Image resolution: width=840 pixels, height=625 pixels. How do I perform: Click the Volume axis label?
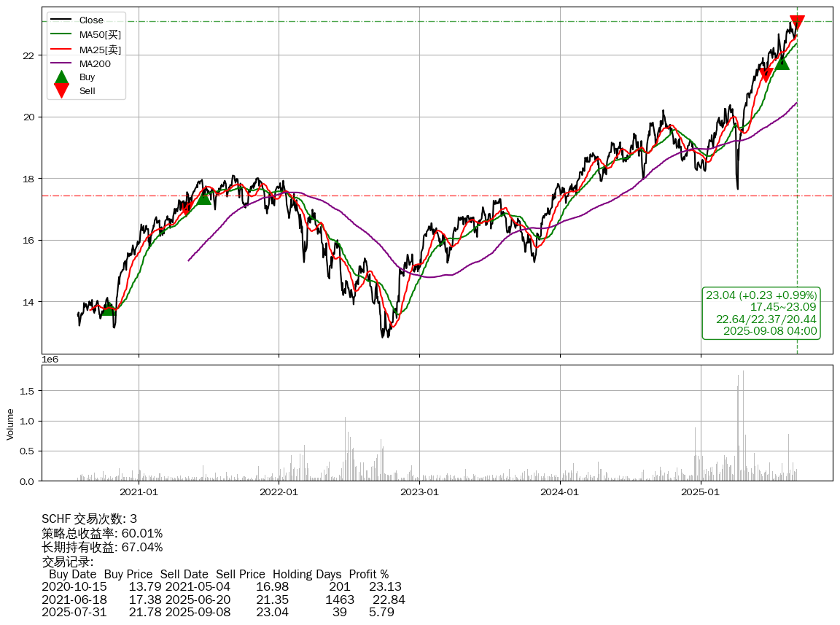[10, 424]
